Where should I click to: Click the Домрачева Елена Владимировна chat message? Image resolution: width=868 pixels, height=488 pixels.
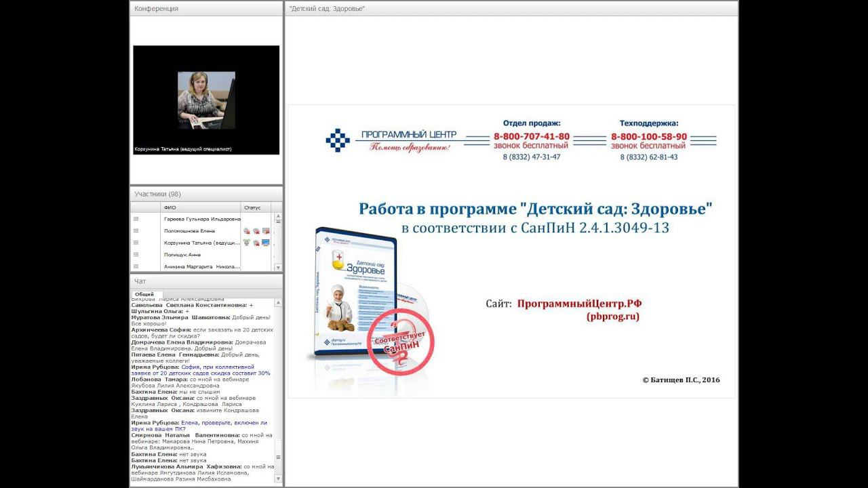(x=199, y=345)
